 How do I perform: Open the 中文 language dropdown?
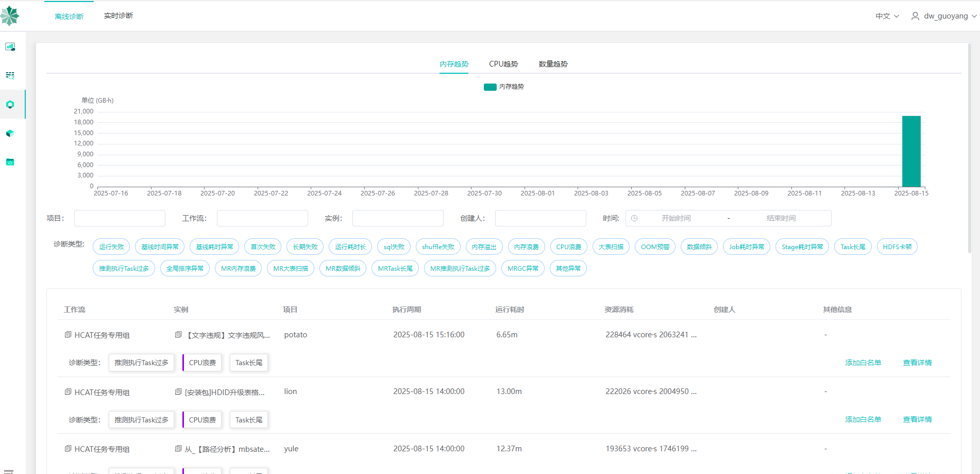[887, 16]
